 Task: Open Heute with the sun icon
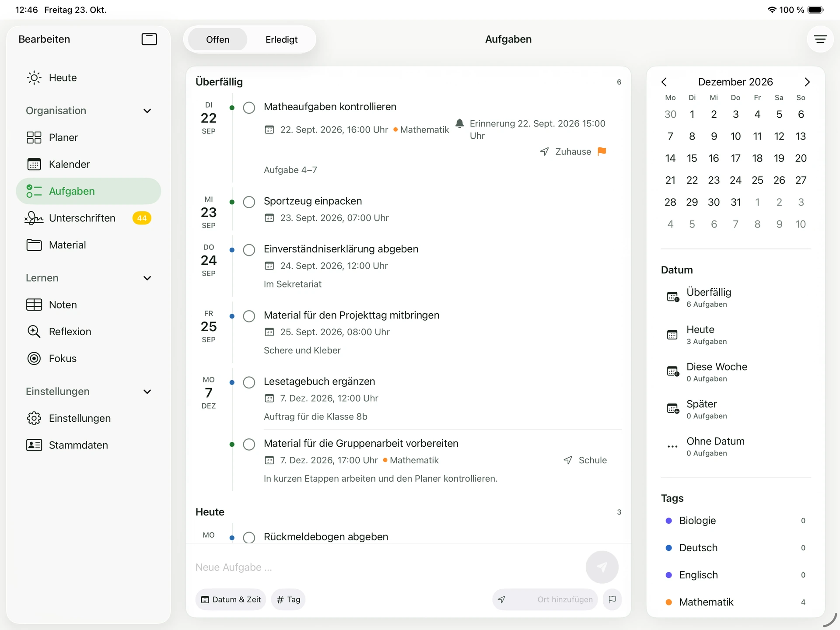tap(34, 78)
